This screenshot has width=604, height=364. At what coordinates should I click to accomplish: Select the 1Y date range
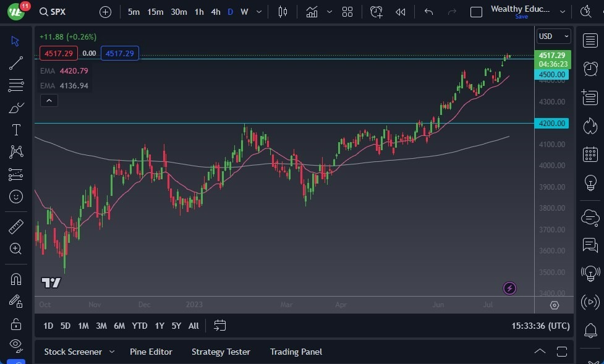point(160,326)
